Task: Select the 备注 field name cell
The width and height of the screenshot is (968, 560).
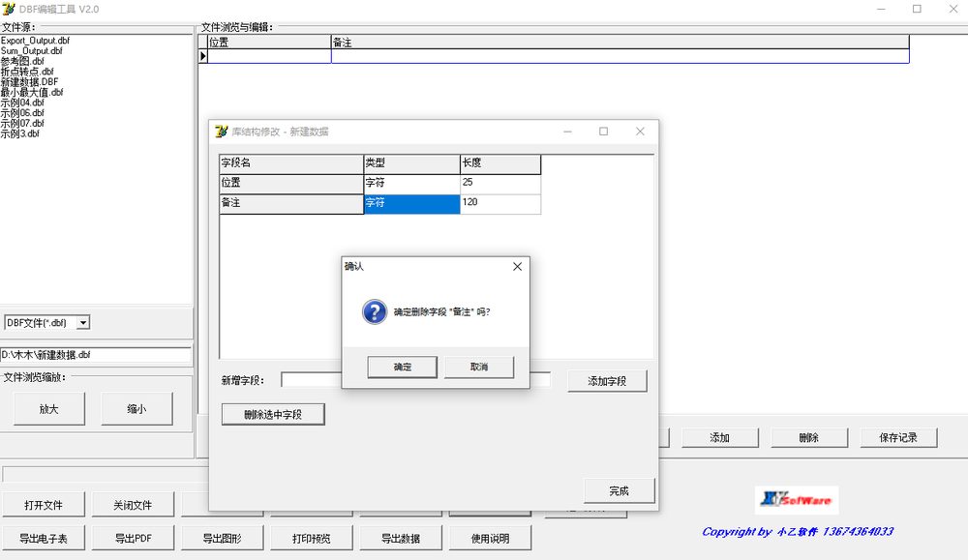Action: [291, 203]
